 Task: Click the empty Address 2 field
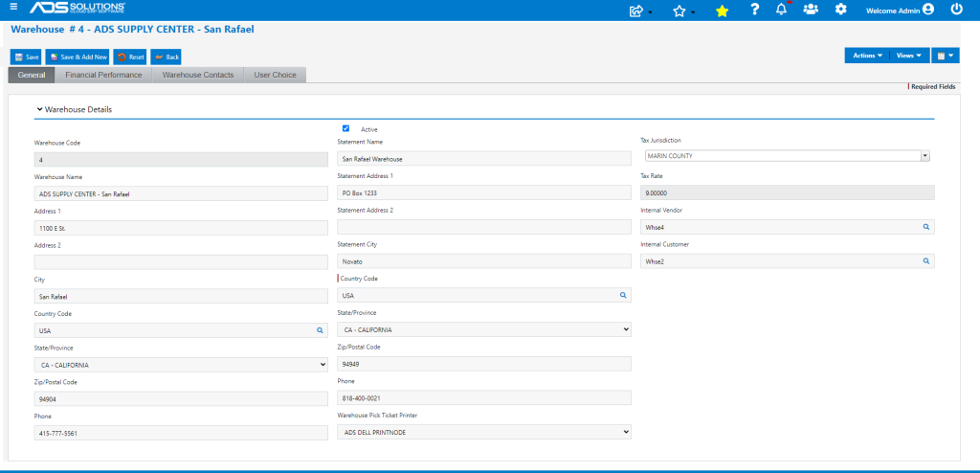point(181,262)
